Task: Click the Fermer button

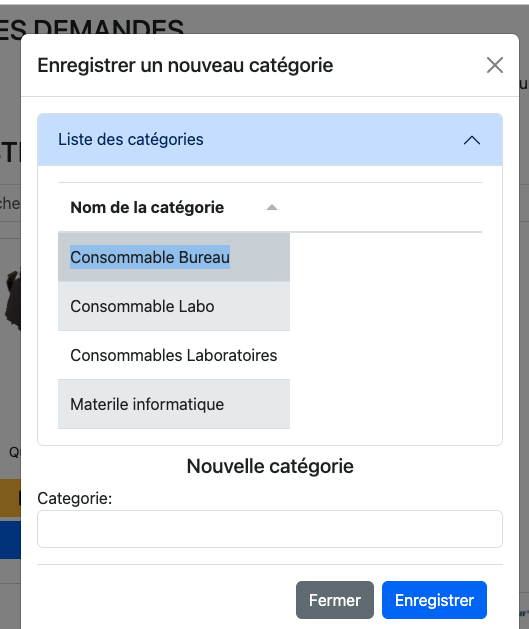Action: pyautogui.click(x=335, y=600)
